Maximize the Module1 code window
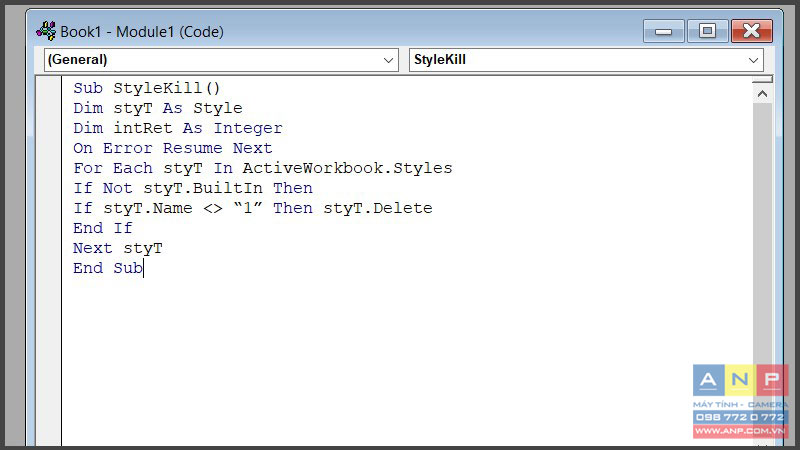Image resolution: width=800 pixels, height=450 pixels. coord(707,32)
